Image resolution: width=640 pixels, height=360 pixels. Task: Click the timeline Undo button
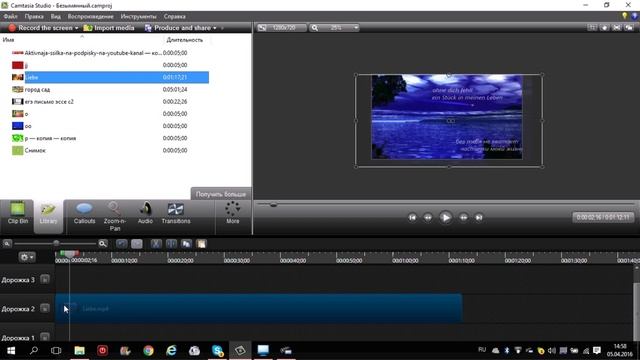tap(122, 244)
